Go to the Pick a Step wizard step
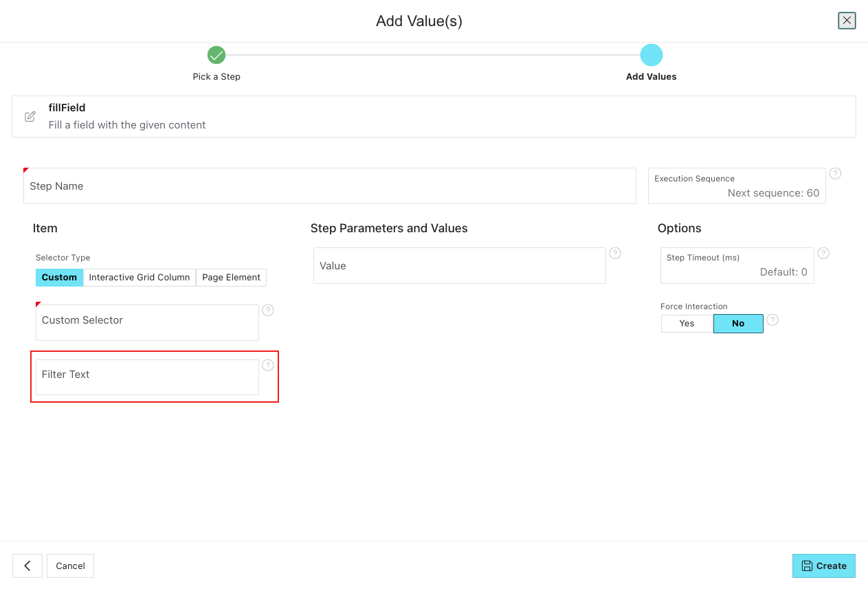The height and width of the screenshot is (591, 868). pos(216,55)
